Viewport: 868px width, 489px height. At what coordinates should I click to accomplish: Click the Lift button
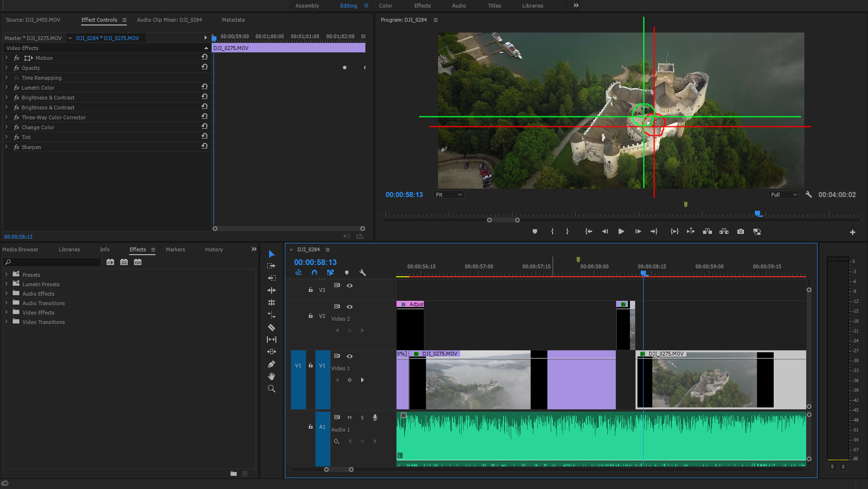(x=707, y=232)
